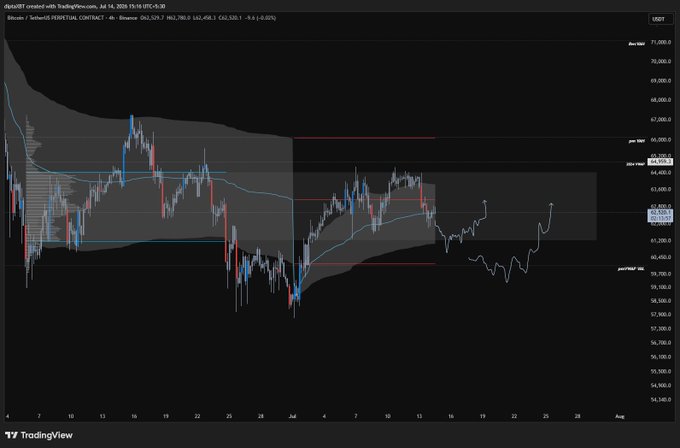Screen dimensions: 680x448
Task: Select the 61,200.0 price axis label
Action: pyautogui.click(x=660, y=240)
